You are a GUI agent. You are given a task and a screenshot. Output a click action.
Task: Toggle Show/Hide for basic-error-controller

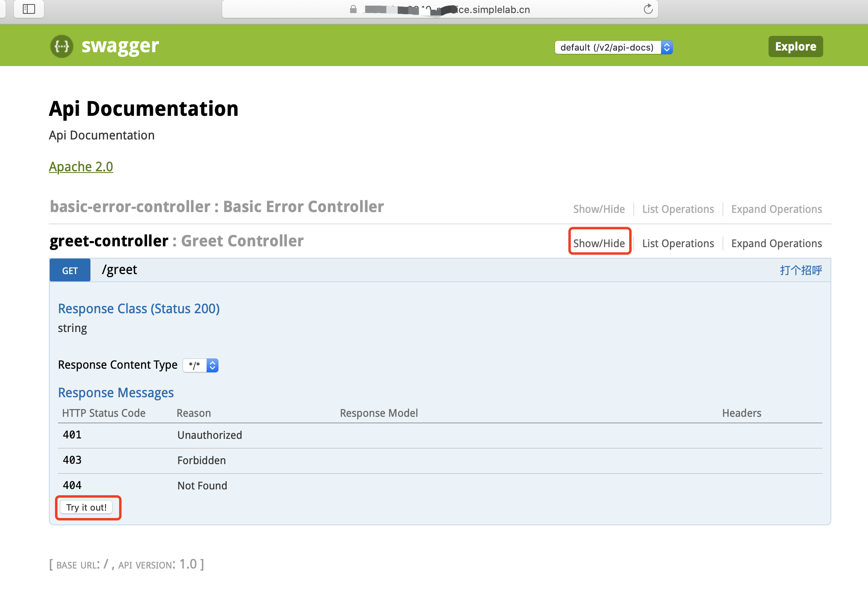(599, 209)
